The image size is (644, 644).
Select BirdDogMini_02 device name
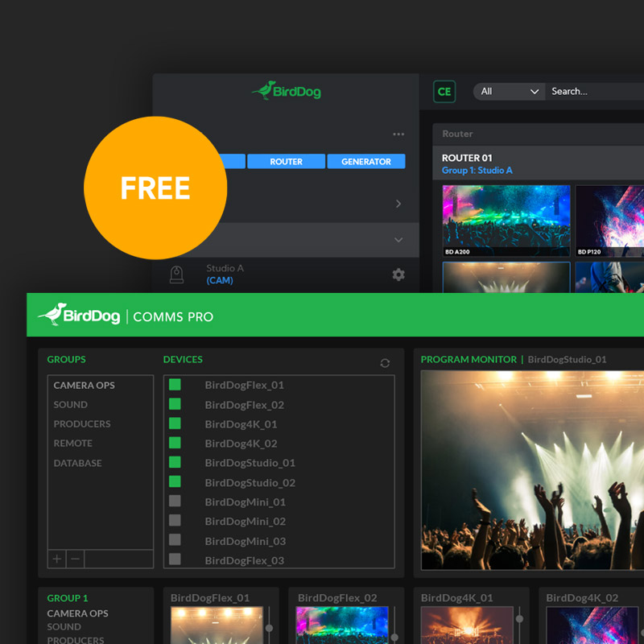point(246,521)
